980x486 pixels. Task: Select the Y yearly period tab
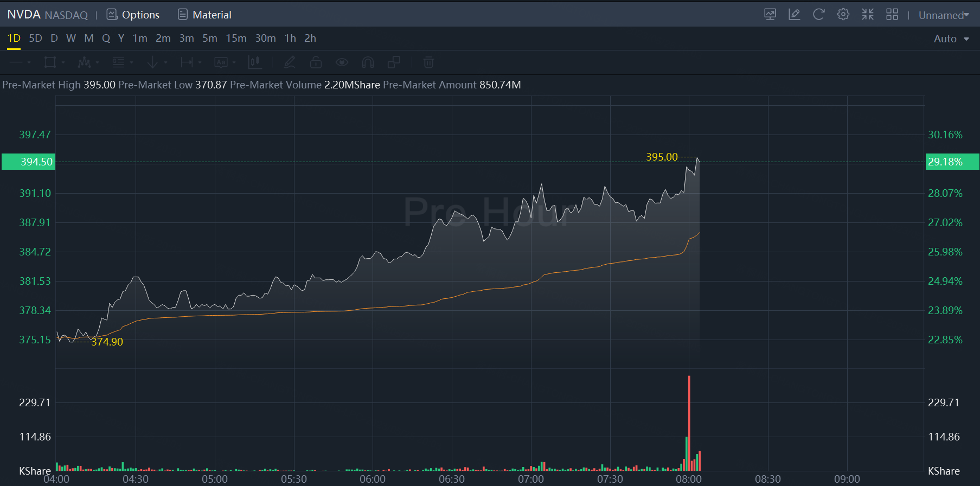coord(121,39)
